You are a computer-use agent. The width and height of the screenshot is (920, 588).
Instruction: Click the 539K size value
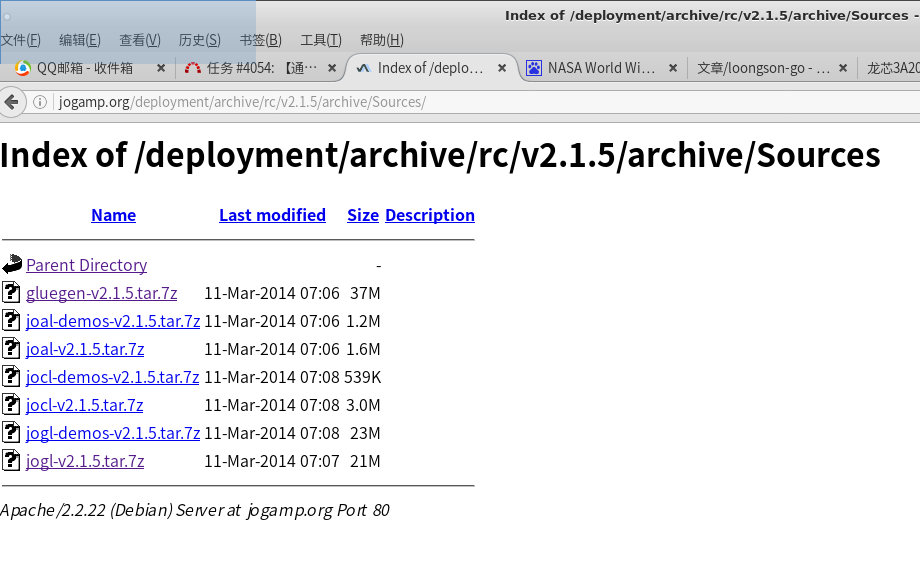point(363,377)
